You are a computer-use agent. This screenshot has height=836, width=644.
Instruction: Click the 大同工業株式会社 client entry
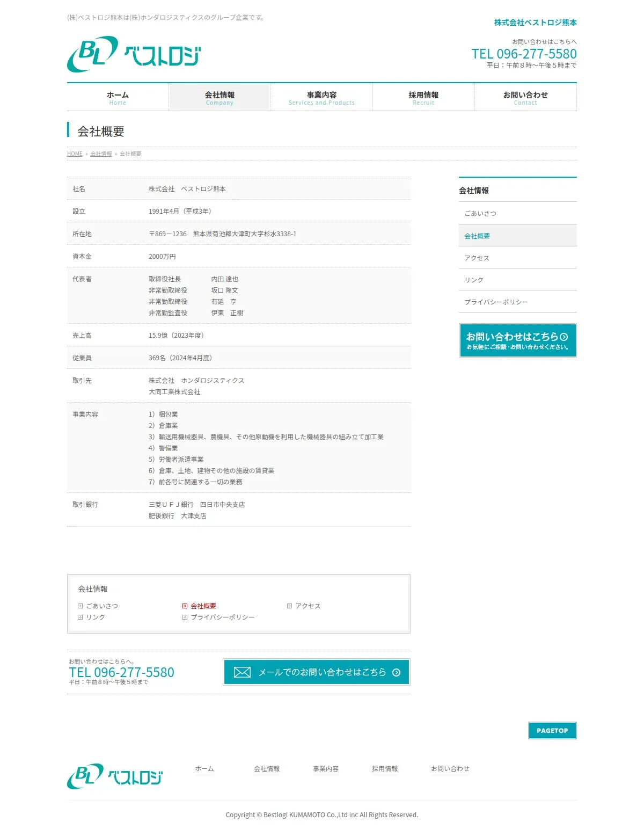click(x=174, y=392)
